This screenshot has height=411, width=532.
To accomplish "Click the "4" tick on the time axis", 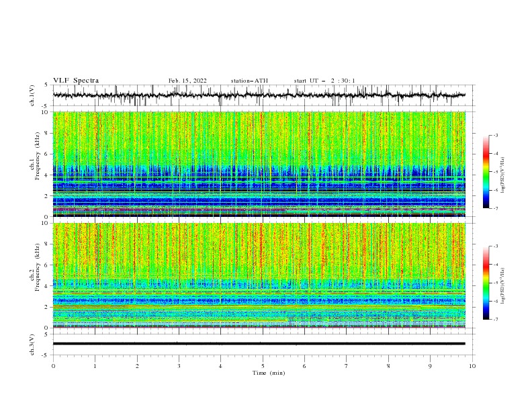I will pos(220,366).
